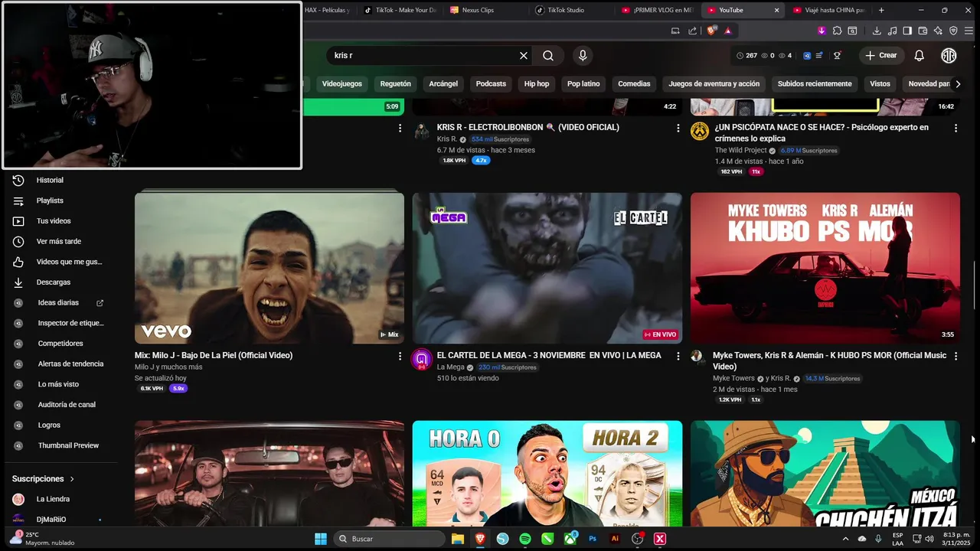Open options for K HUBO PS MOR video

pyautogui.click(x=955, y=356)
